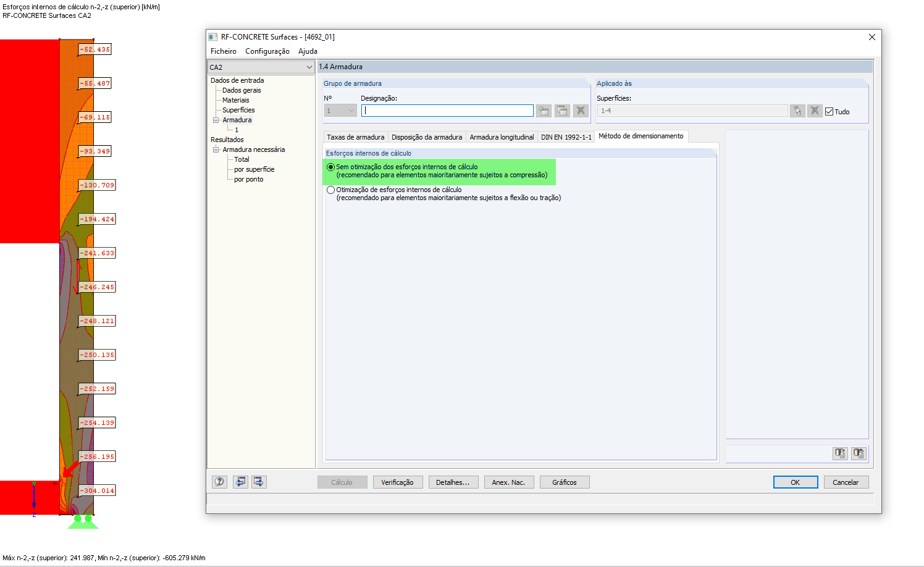Image resolution: width=924 pixels, height=567 pixels.
Task: Click the -246.245 value label
Action: tap(97, 287)
